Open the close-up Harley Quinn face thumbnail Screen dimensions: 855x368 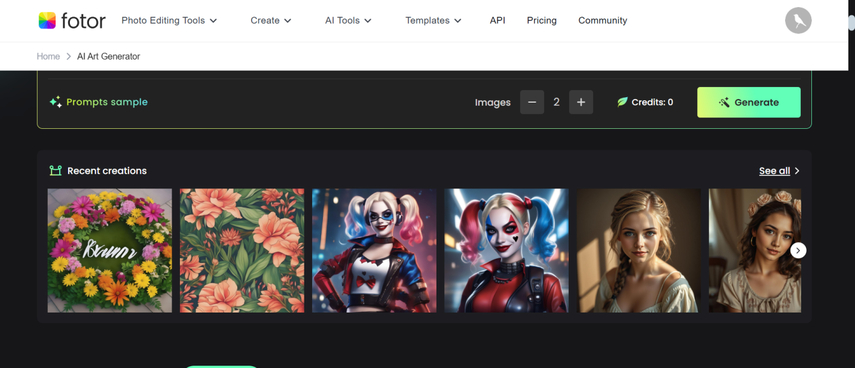click(x=507, y=251)
